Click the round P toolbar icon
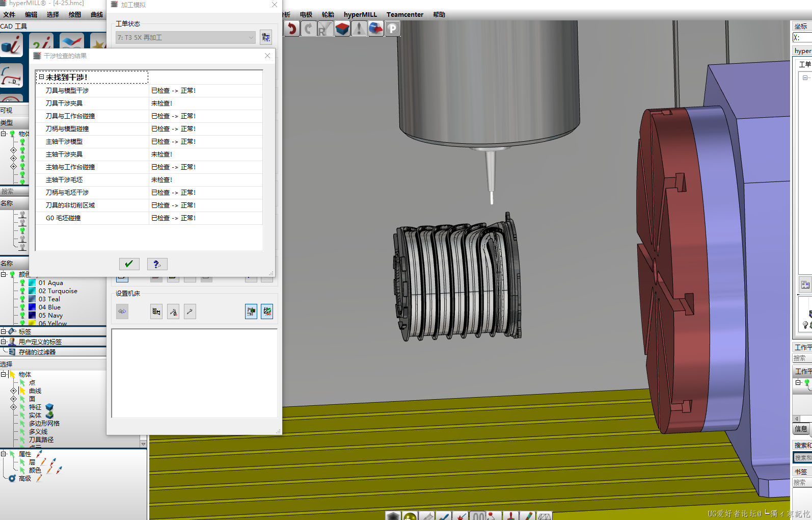This screenshot has height=520, width=812. (392, 29)
